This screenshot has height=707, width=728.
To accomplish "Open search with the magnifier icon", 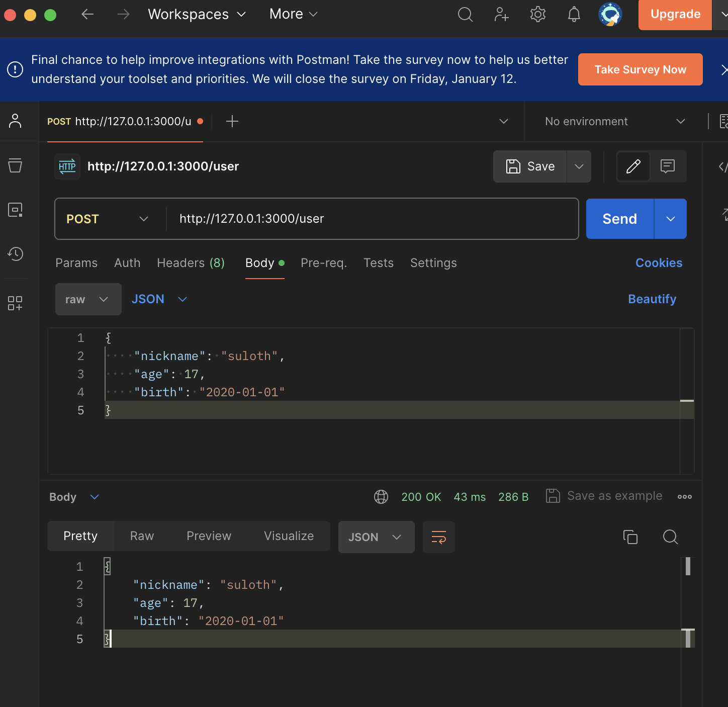I will pyautogui.click(x=466, y=14).
